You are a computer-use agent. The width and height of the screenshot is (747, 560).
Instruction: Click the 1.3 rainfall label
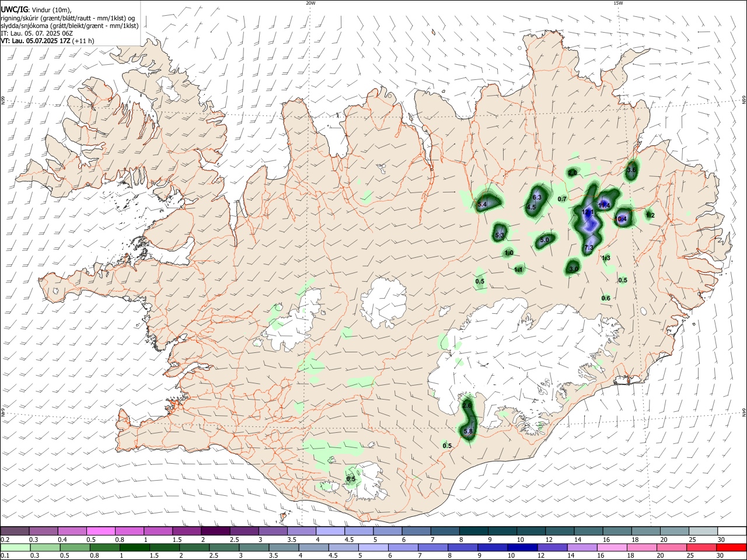click(x=606, y=258)
